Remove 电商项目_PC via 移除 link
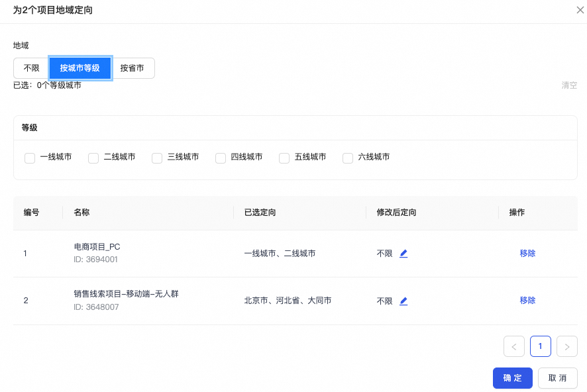The width and height of the screenshot is (587, 392). point(527,254)
